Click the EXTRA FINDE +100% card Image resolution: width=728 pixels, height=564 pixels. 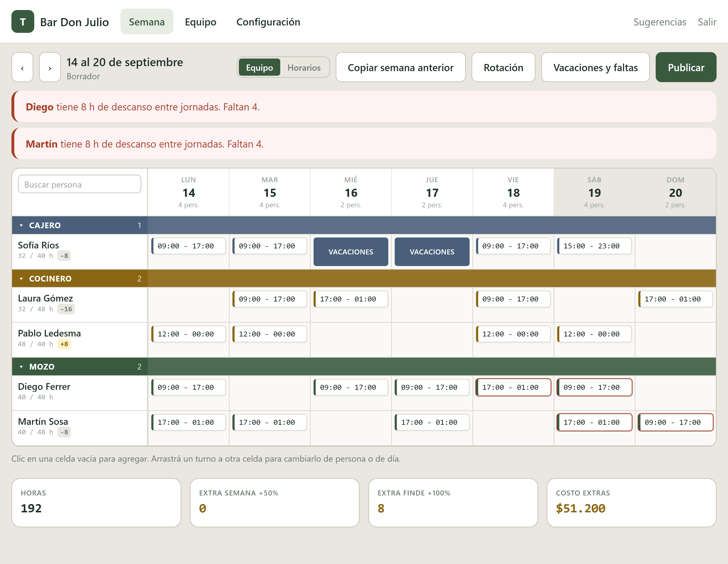point(453,503)
